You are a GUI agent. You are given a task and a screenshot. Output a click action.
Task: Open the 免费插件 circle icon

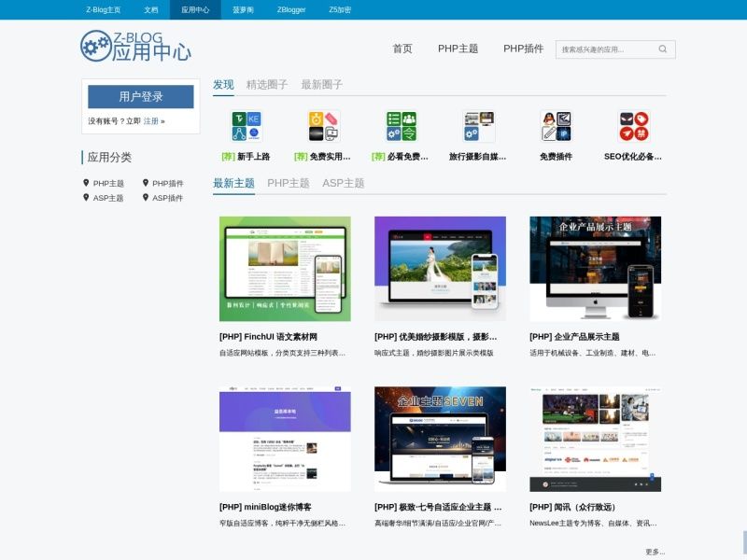tap(556, 126)
